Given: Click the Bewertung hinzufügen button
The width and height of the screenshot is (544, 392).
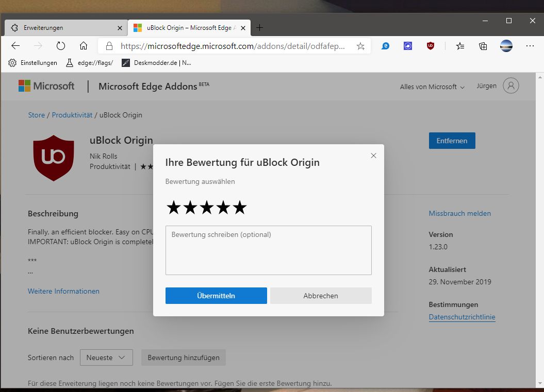Looking at the screenshot, I should (184, 357).
